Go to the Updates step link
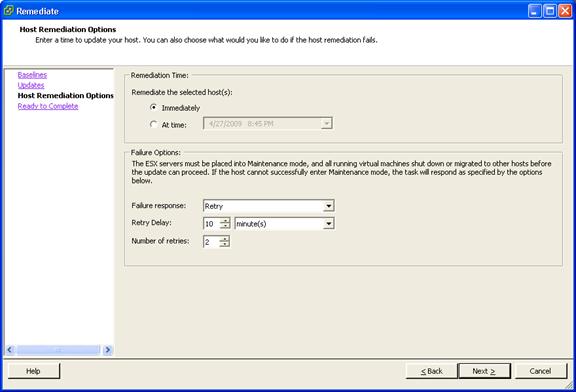 click(31, 85)
